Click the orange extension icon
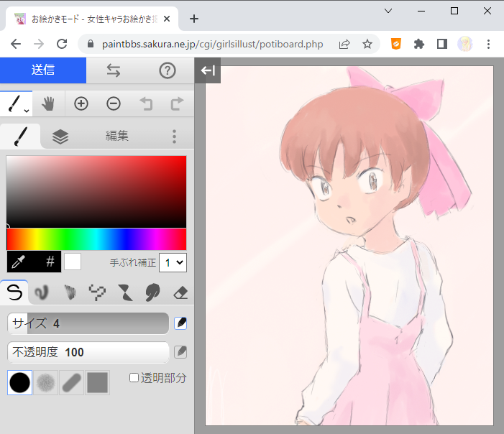The height and width of the screenshot is (434, 504). 396,44
